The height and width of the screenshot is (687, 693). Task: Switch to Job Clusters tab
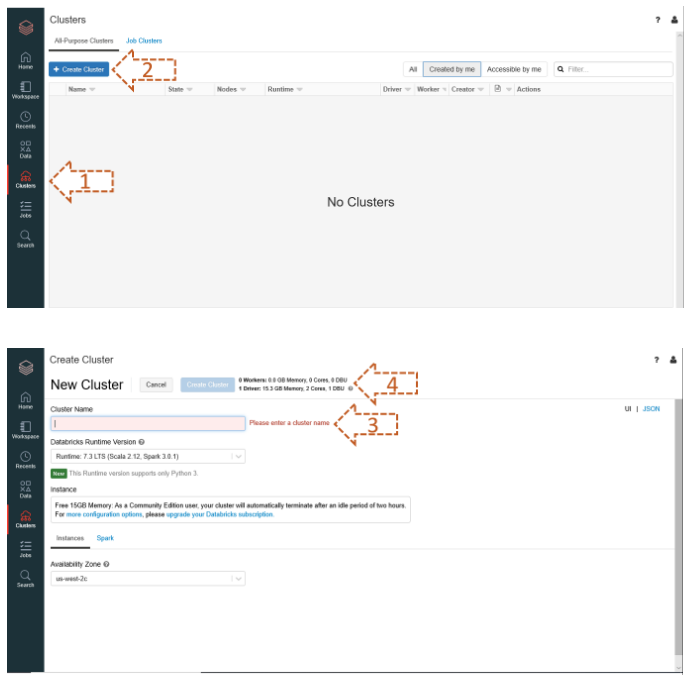[x=144, y=41]
